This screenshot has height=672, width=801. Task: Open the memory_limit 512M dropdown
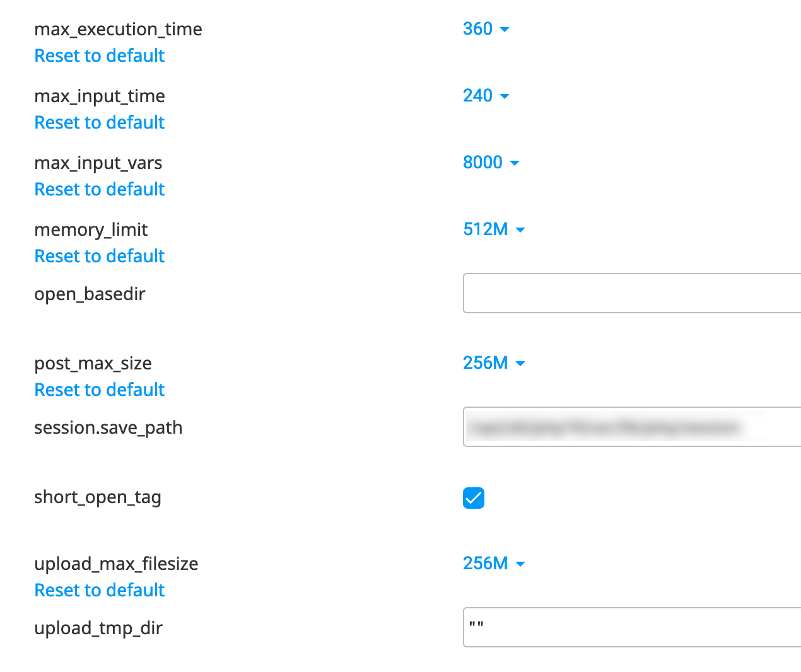click(x=494, y=229)
